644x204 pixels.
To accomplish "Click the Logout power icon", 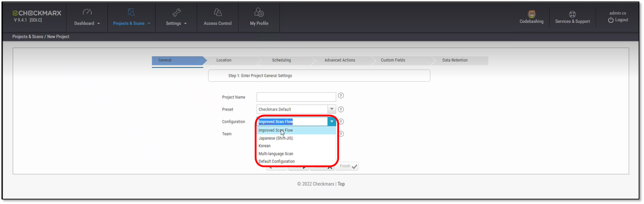I will (611, 20).
